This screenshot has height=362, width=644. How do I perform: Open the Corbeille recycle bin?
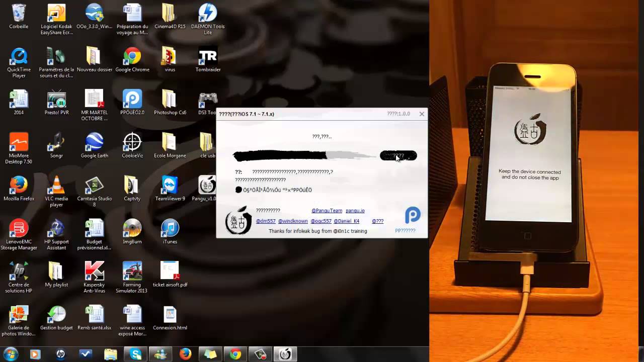pyautogui.click(x=19, y=17)
